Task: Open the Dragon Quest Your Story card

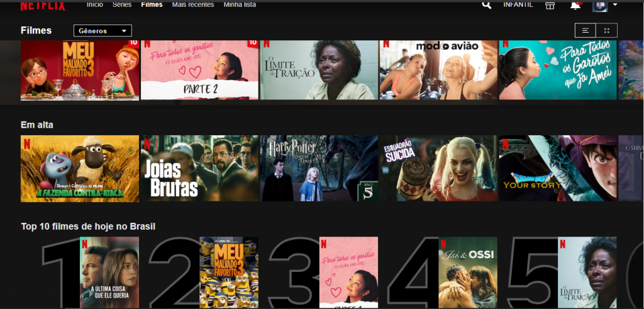Action: click(558, 169)
